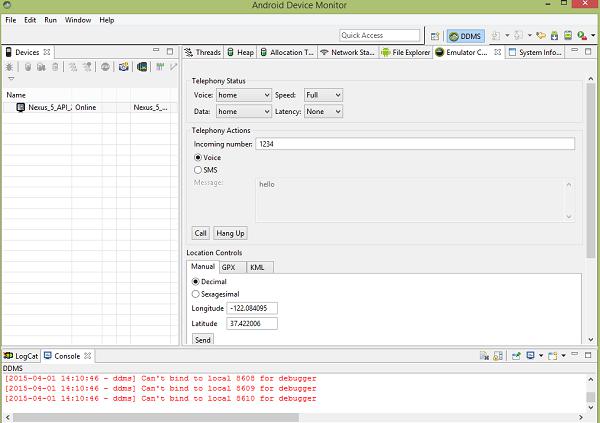The image size is (600, 423).
Task: Open the File menu
Action: point(11,20)
